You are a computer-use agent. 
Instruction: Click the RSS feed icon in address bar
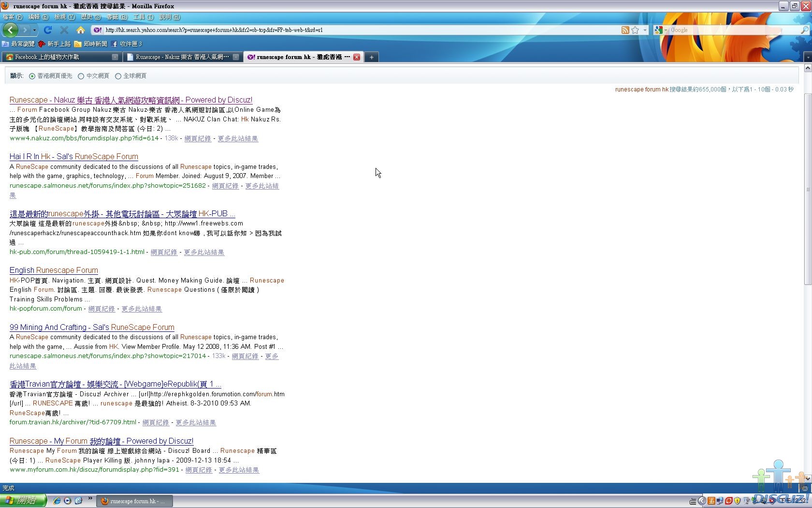[625, 30]
